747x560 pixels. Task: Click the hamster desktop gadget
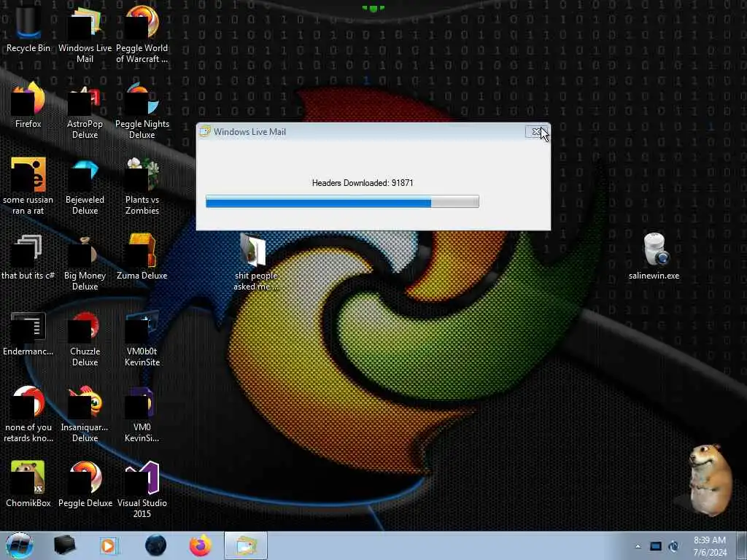click(x=709, y=480)
